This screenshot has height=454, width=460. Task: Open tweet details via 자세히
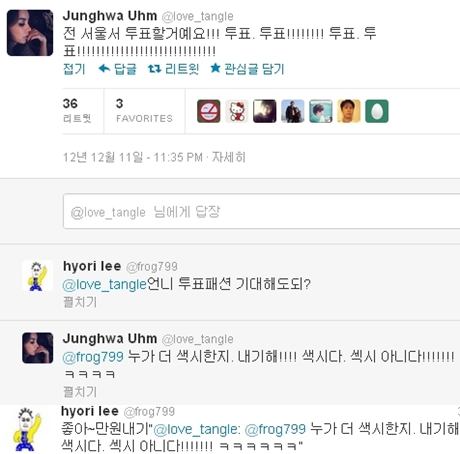pyautogui.click(x=229, y=157)
